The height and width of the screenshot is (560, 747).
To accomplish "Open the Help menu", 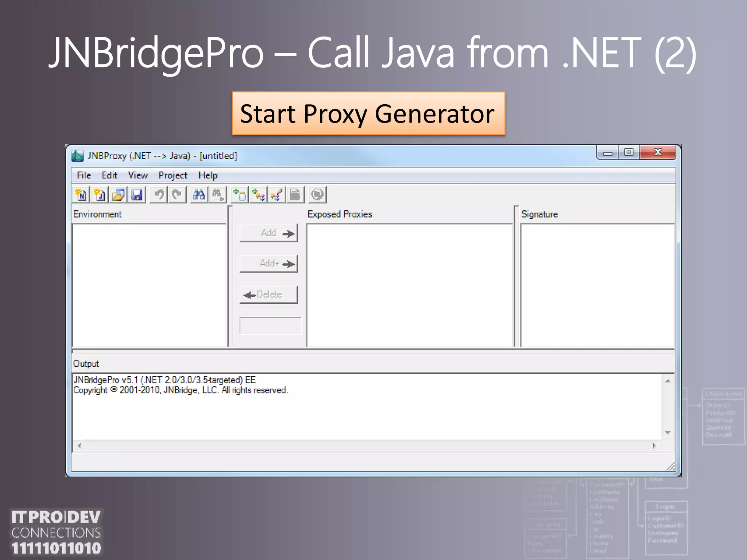I will pyautogui.click(x=208, y=175).
